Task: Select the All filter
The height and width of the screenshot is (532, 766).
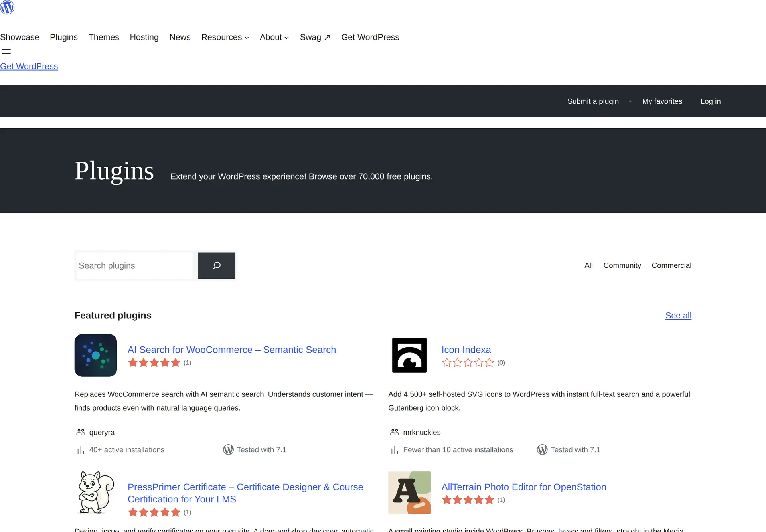Action: (588, 265)
